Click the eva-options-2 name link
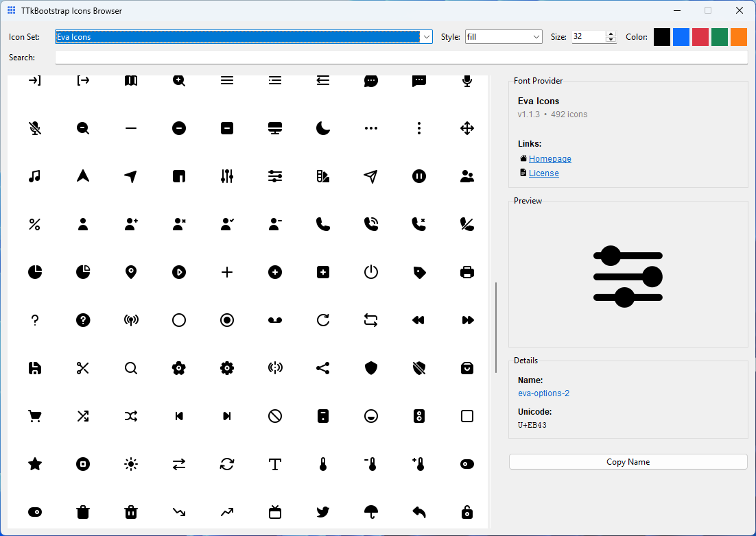Screen dimensions: 756x536 [x=544, y=393]
